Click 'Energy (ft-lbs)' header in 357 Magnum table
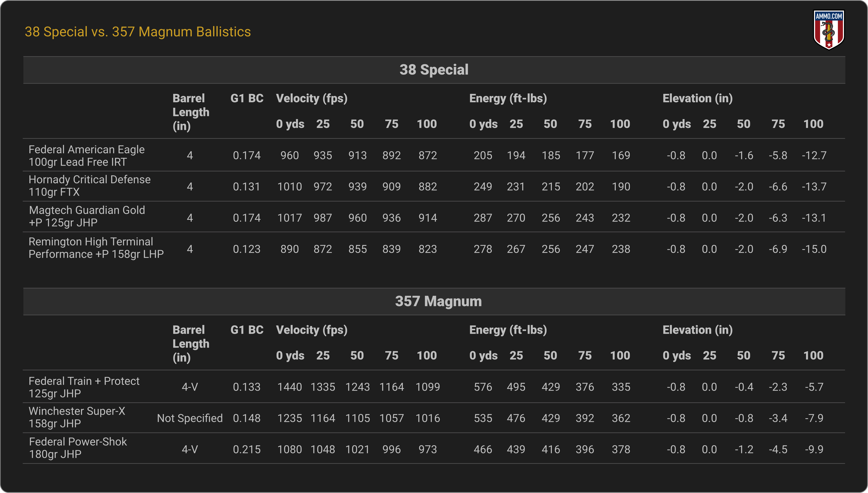Image resolution: width=868 pixels, height=493 pixels. tap(508, 330)
